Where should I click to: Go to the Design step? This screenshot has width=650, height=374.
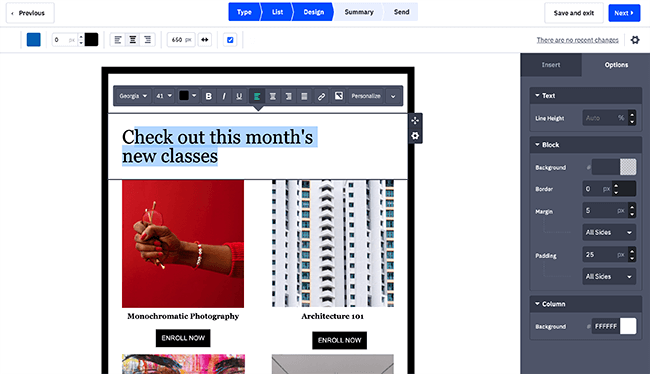click(x=313, y=12)
